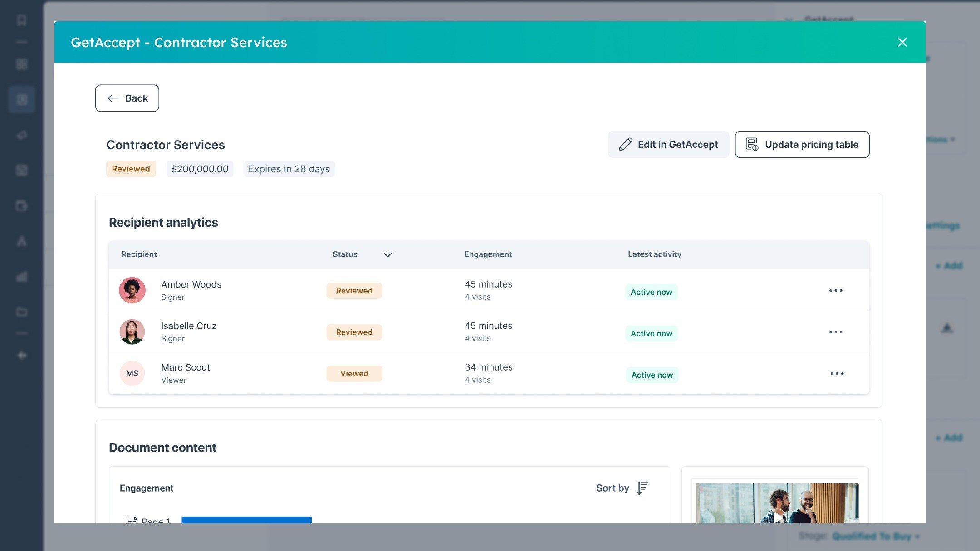The image size is (980, 551).
Task: Go back with the Back button
Action: coord(127,98)
